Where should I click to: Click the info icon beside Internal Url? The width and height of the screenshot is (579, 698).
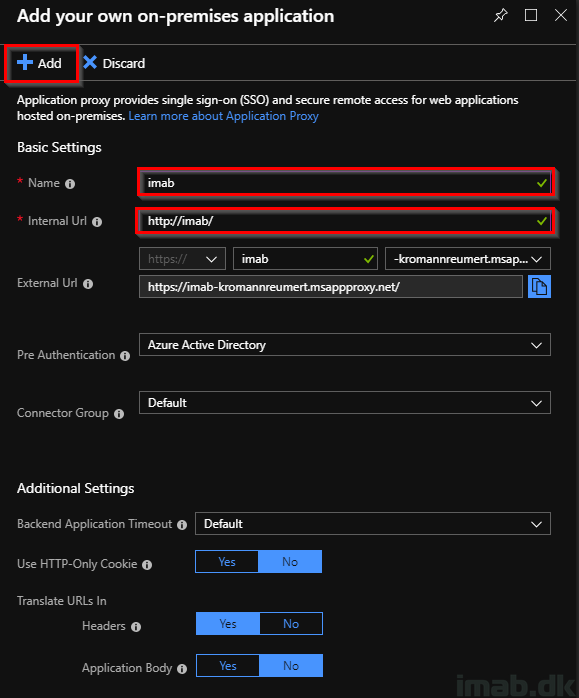click(97, 222)
